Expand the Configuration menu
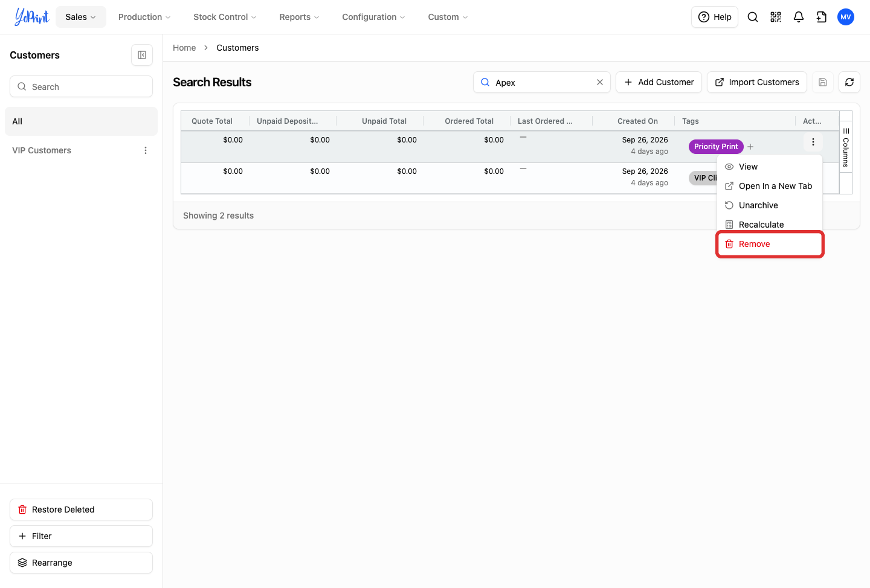This screenshot has width=870, height=588. coord(373,17)
